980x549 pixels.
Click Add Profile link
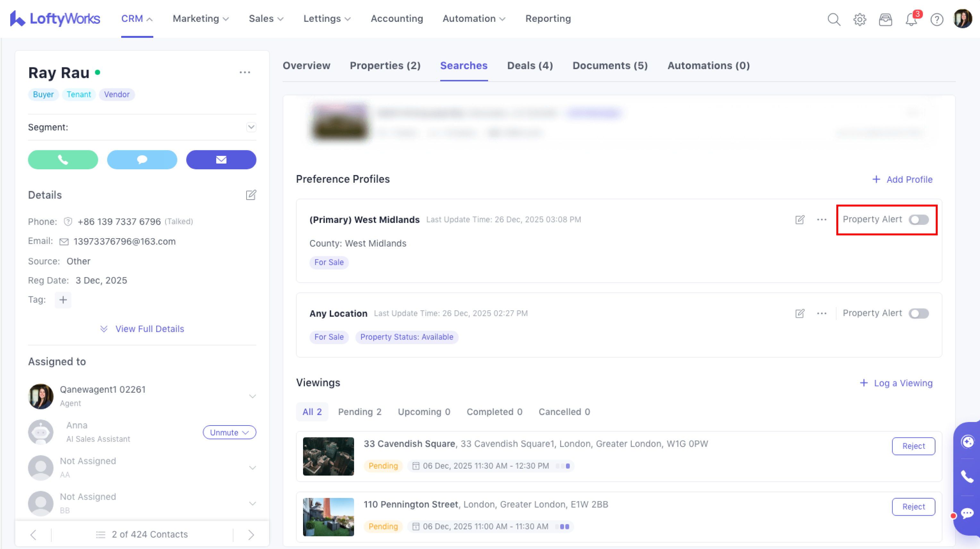(902, 180)
